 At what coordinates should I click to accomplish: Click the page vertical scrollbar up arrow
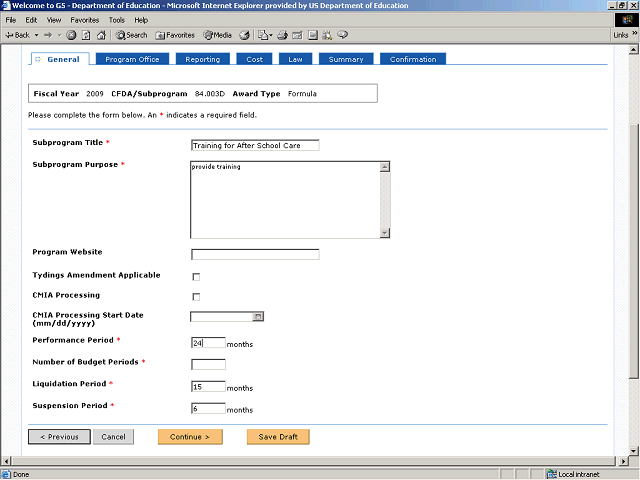pyautogui.click(x=633, y=50)
